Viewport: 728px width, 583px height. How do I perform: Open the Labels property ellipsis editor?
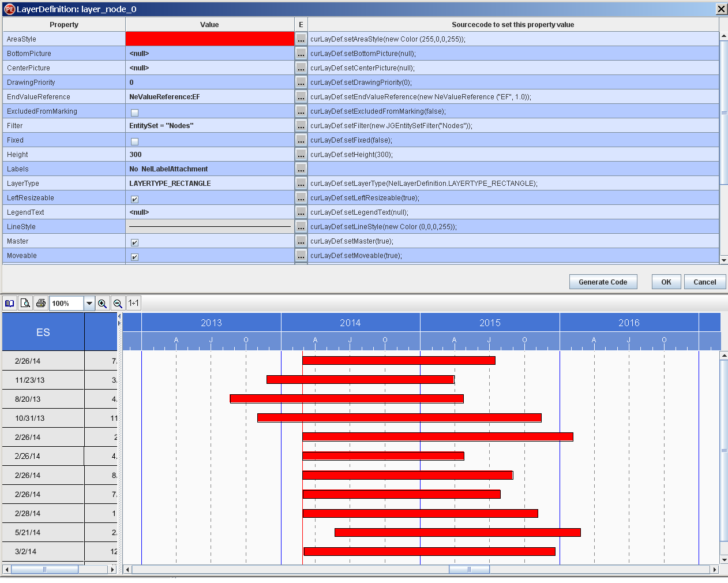[x=301, y=169]
